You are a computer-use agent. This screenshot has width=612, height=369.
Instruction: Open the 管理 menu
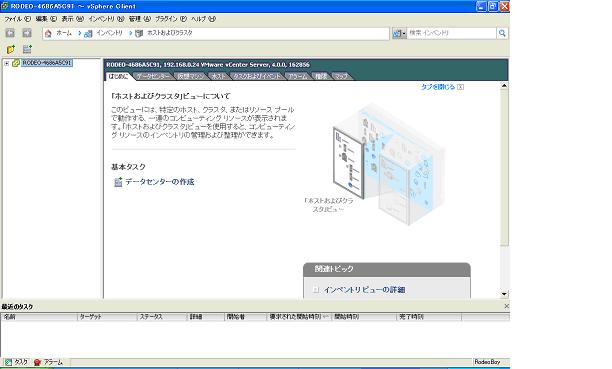click(140, 19)
